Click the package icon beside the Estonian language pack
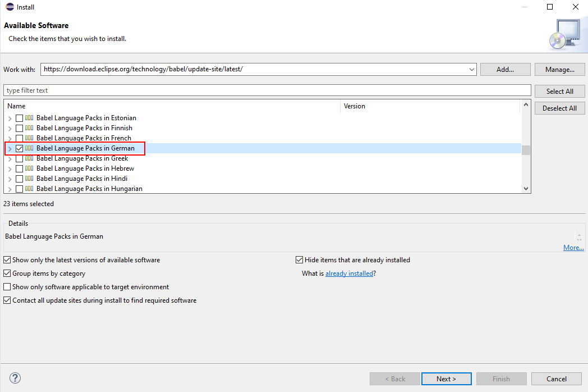The height and width of the screenshot is (392, 588). tap(29, 117)
